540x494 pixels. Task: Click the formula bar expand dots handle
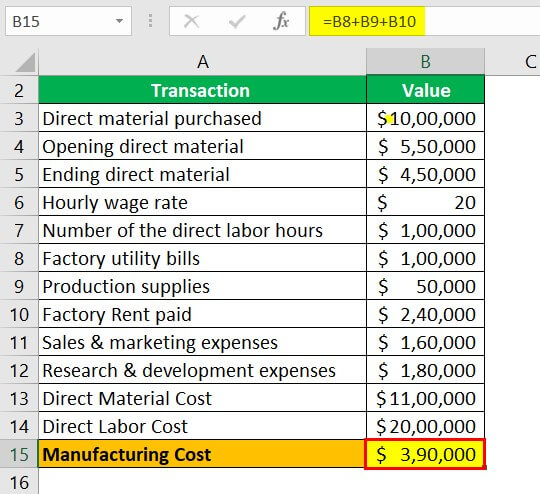150,21
